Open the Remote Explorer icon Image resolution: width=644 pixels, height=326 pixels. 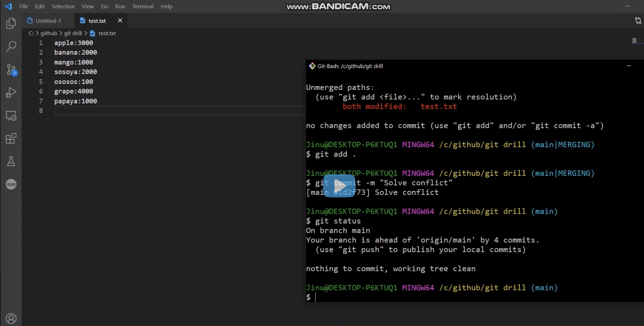[11, 116]
